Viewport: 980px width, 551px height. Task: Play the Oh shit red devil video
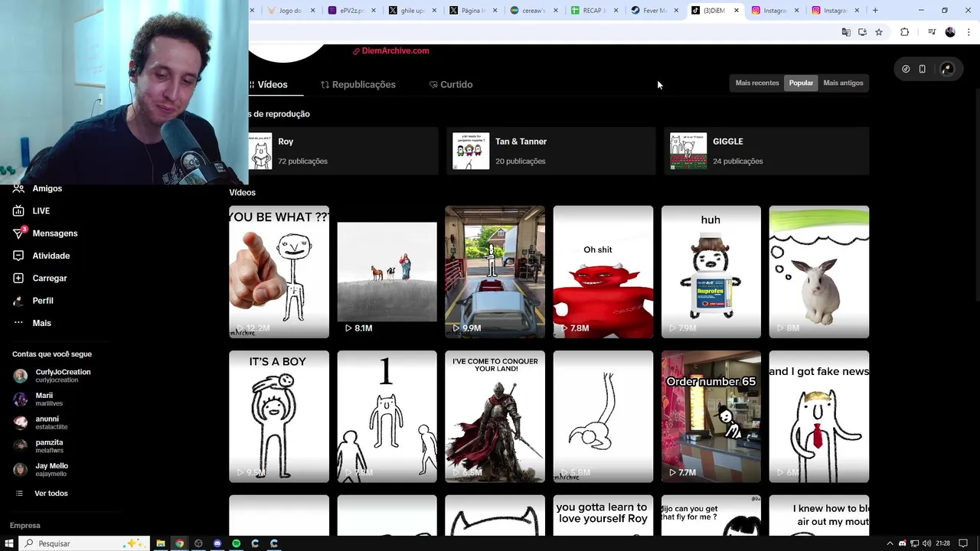[x=603, y=272]
